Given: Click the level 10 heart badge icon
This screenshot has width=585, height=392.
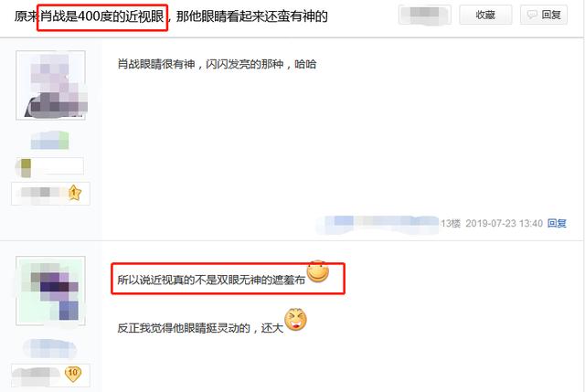Looking at the screenshot, I should pyautogui.click(x=73, y=374).
